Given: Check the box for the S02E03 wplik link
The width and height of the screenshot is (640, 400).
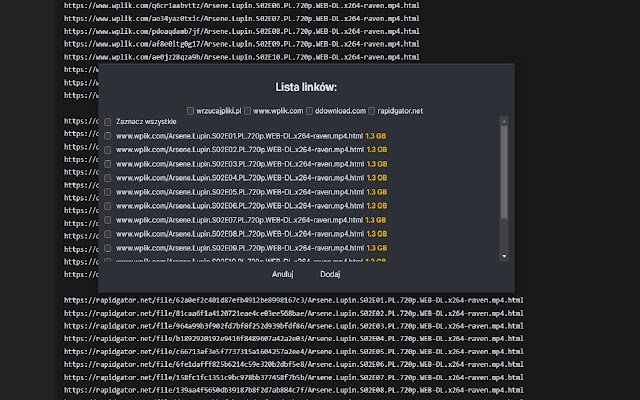Looking at the screenshot, I should coord(107,164).
